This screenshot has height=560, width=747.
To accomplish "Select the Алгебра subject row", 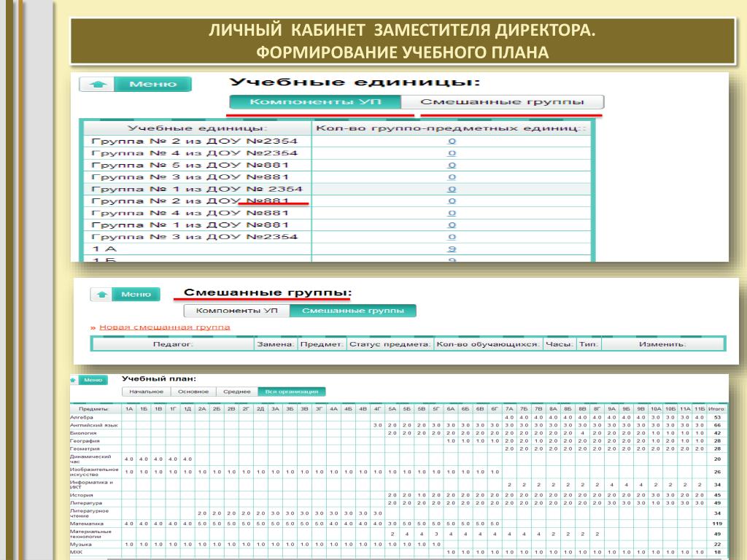I will click(399, 417).
